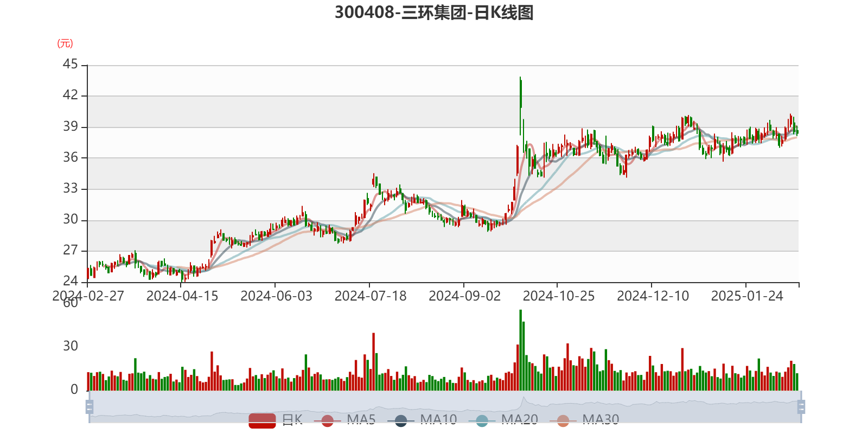868x434 pixels.
Task: Click the 39 price axis label
Action: click(x=71, y=127)
